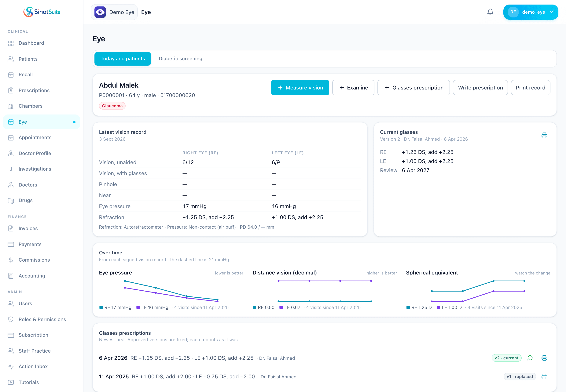The height and width of the screenshot is (392, 566).
Task: Open Action Inbox in sidebar
Action: click(x=42, y=366)
